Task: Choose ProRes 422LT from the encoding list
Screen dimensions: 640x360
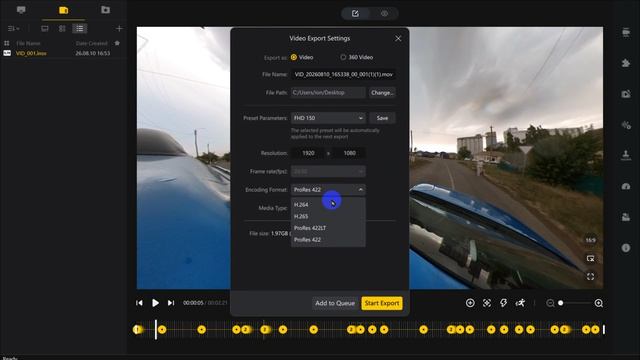Action: pyautogui.click(x=328, y=228)
